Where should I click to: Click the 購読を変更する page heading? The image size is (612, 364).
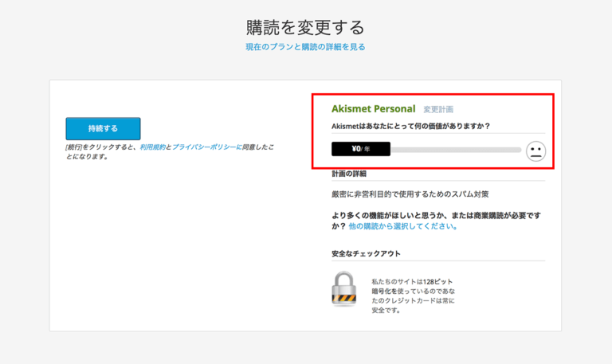306,27
